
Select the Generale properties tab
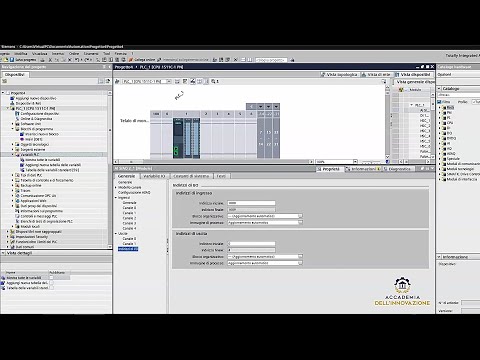point(126,176)
